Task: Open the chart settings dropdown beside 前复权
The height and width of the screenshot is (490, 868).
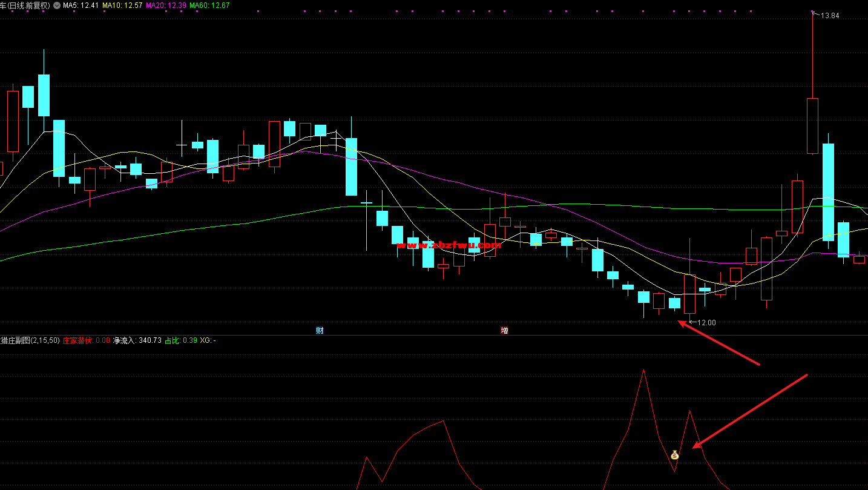Action: pyautogui.click(x=56, y=5)
